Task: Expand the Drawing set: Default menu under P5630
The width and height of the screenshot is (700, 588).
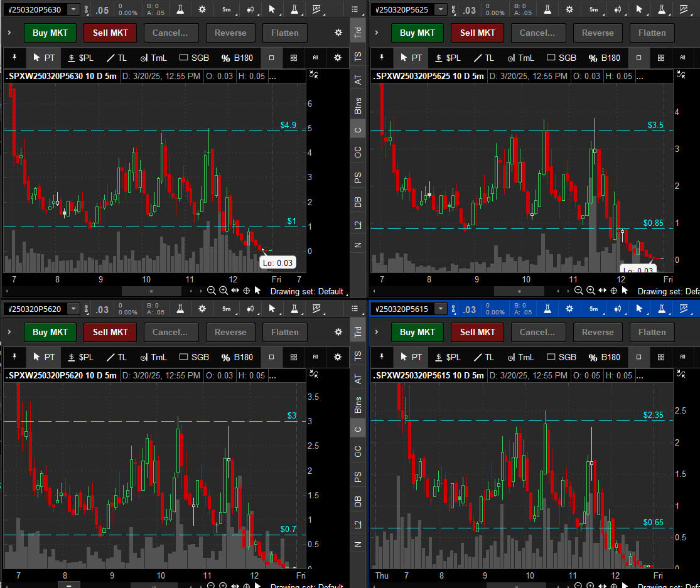Action: pos(307,291)
